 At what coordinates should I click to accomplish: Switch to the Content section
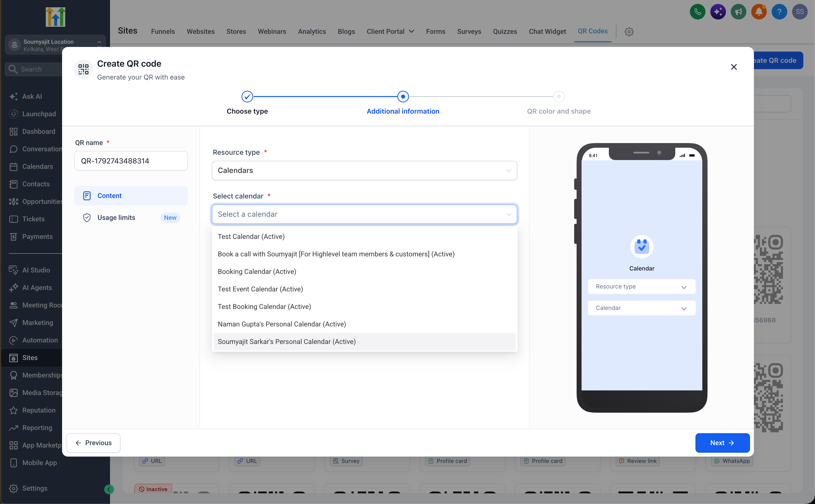click(131, 196)
